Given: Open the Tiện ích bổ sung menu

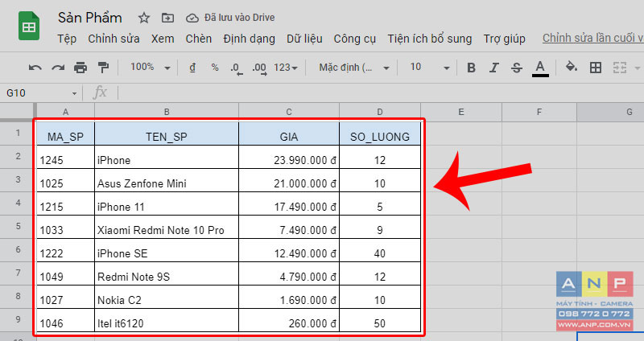Looking at the screenshot, I should [430, 39].
